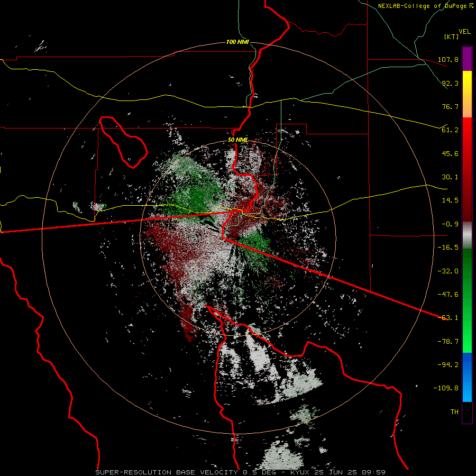Click the -16.5 velocity scale value

(x=448, y=248)
